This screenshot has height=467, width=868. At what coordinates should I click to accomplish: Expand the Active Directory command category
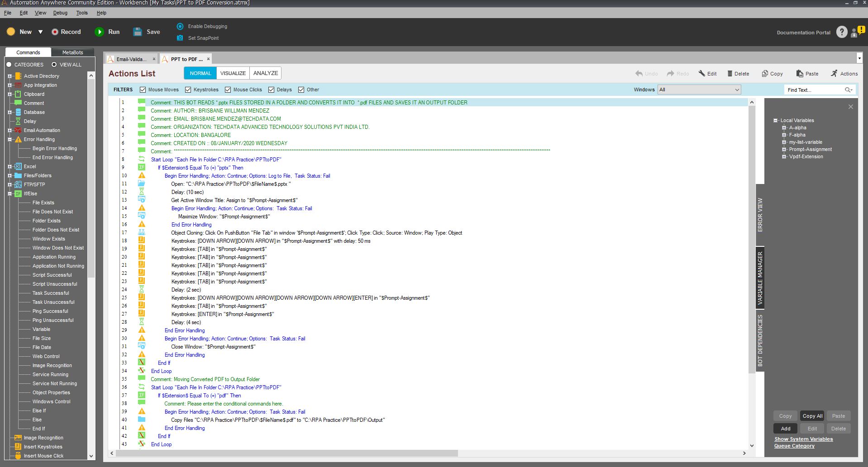click(10, 76)
